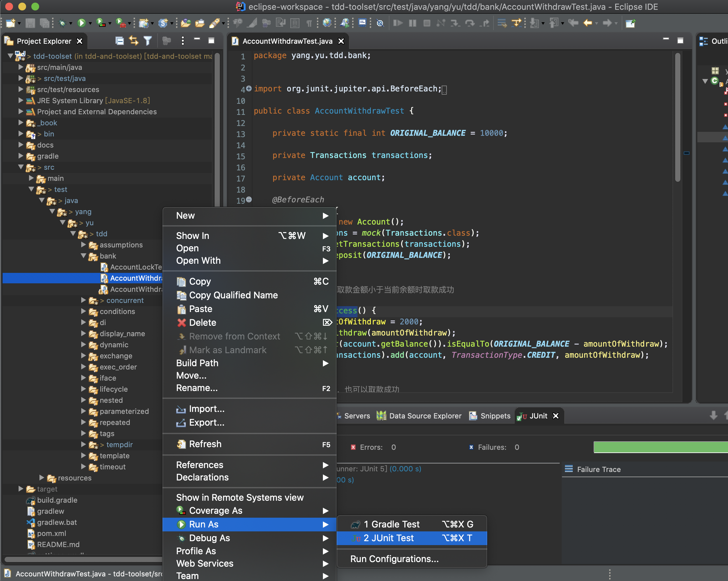Click the Debug bug toolbar icon
The width and height of the screenshot is (728, 581).
[62, 23]
